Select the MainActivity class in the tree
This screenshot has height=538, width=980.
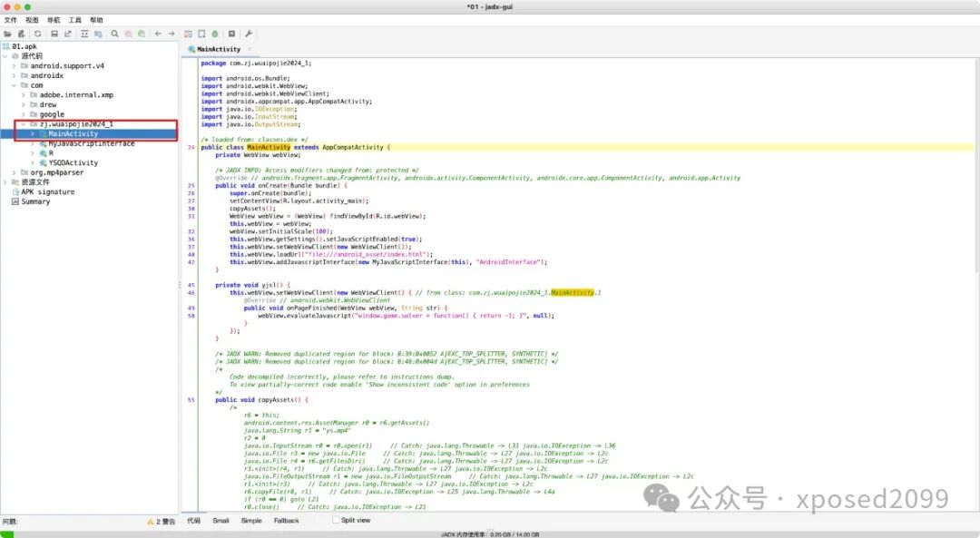73,133
